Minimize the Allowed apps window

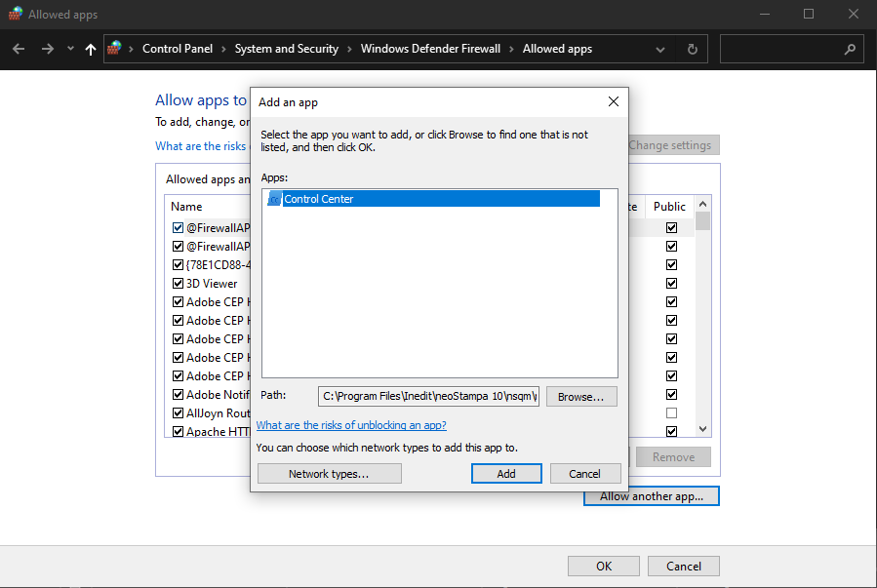point(765,14)
